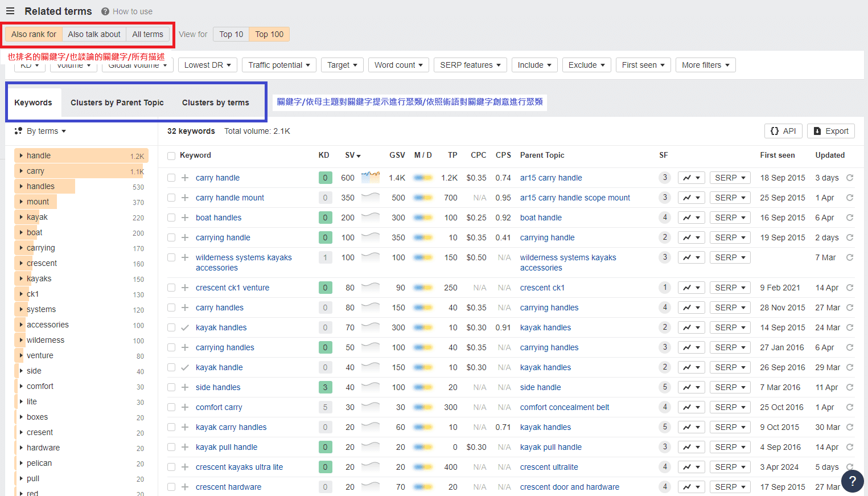This screenshot has width=868, height=496.
Task: Tick the select-all Keyword header checkbox
Action: click(171, 155)
